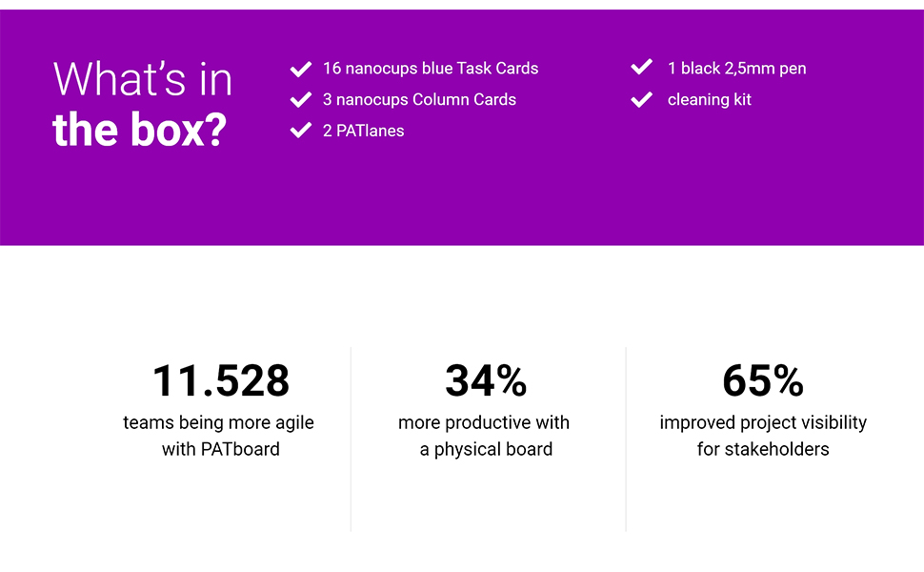
Task: Click the '2 PATlanes' list item text
Action: point(363,131)
